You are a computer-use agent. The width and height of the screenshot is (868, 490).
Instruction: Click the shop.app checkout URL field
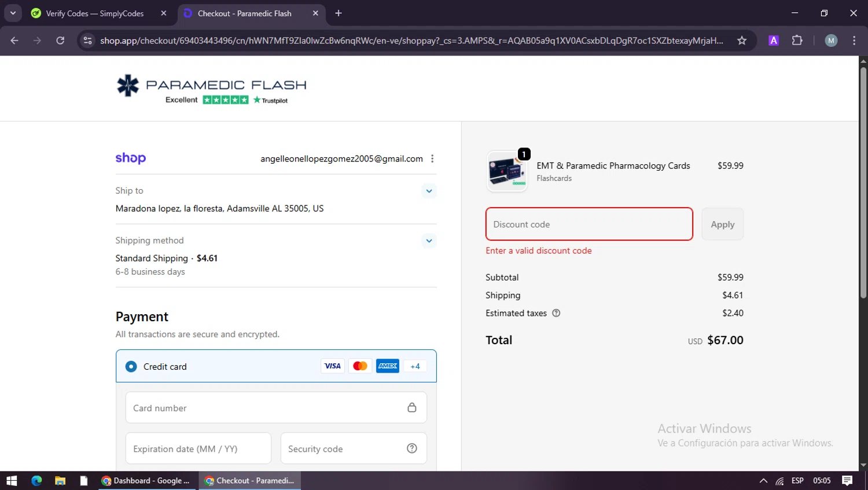[411, 40]
